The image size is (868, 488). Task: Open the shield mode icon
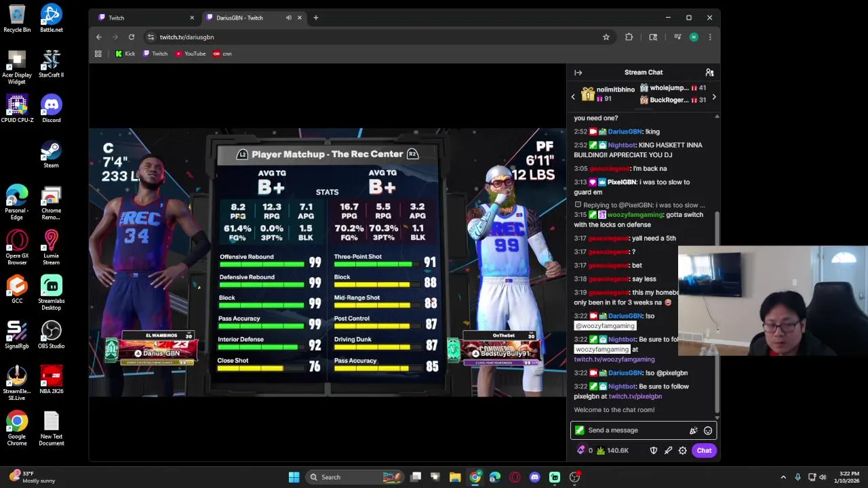click(654, 451)
